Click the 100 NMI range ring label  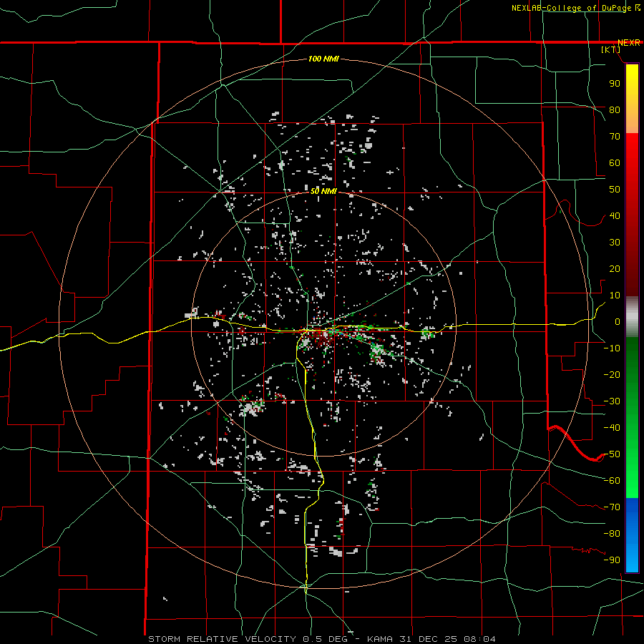point(323,59)
